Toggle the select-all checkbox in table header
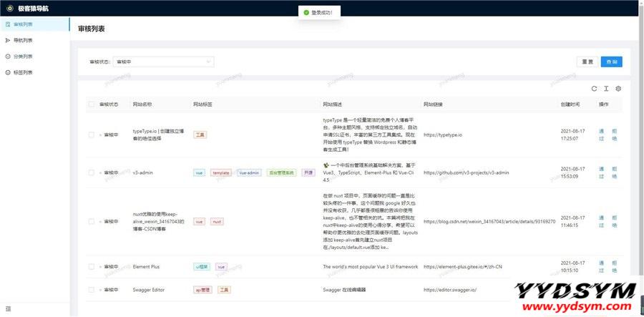The height and width of the screenshot is (317, 644). point(91,104)
